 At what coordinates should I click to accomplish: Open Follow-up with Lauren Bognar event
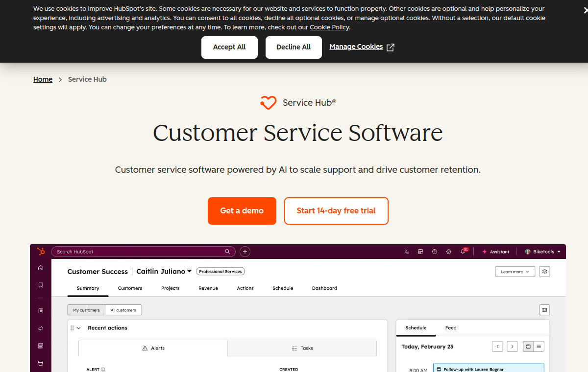pos(489,368)
